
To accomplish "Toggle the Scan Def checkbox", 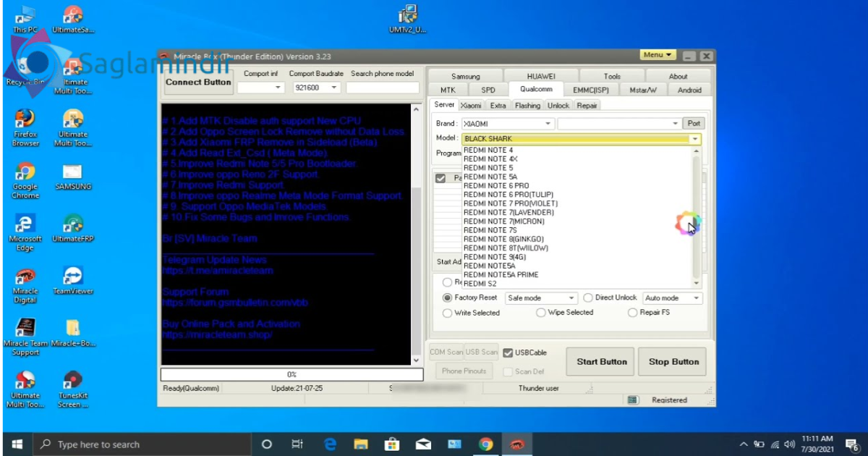I will [x=508, y=371].
